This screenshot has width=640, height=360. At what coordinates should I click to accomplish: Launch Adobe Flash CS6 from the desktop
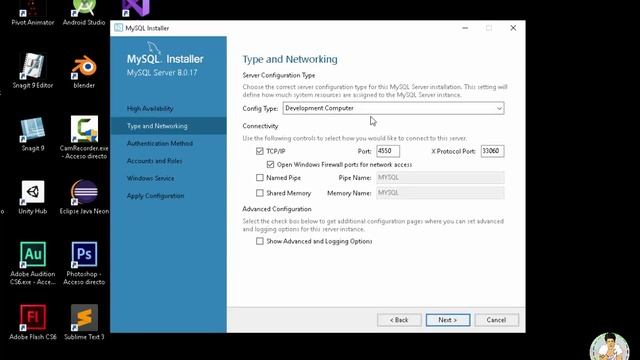33,322
